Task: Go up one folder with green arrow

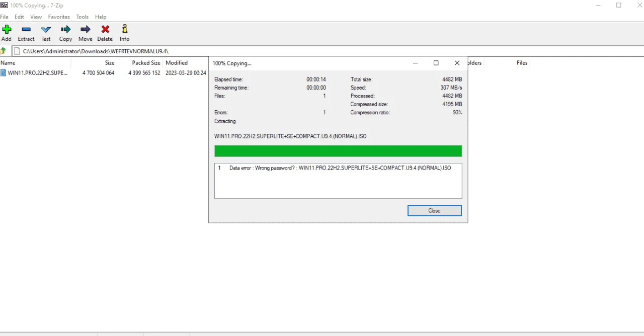Action: click(4, 51)
